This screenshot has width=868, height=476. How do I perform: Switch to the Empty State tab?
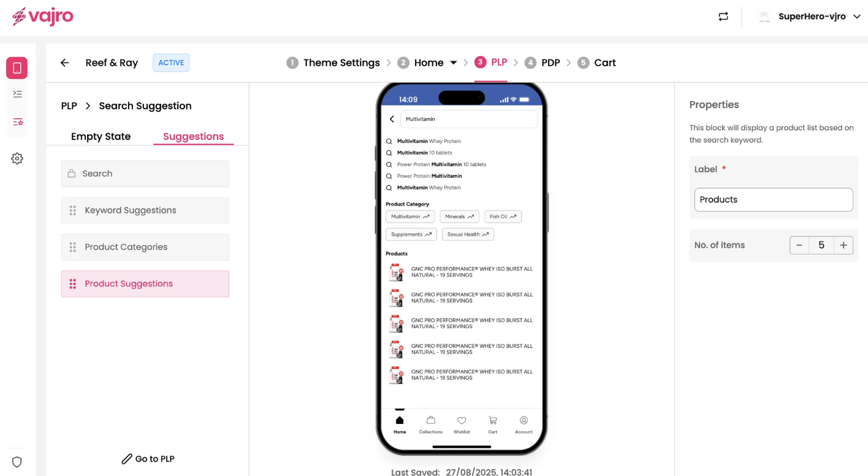101,136
